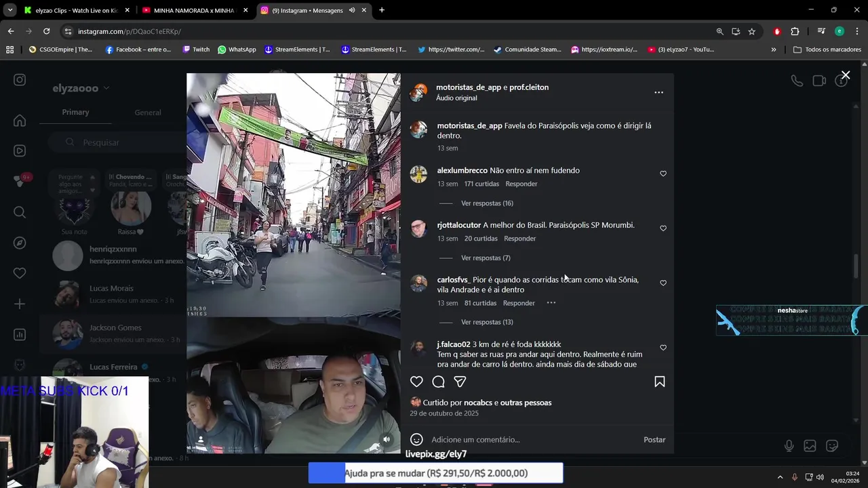868x488 pixels.
Task: Show more bookmarks chevron
Action: click(x=774, y=49)
